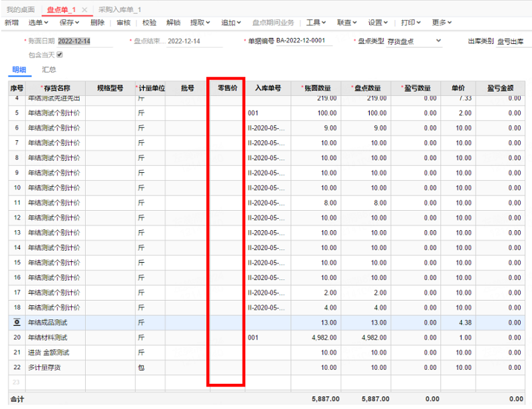Click the 账面日期 input field

click(x=85, y=41)
